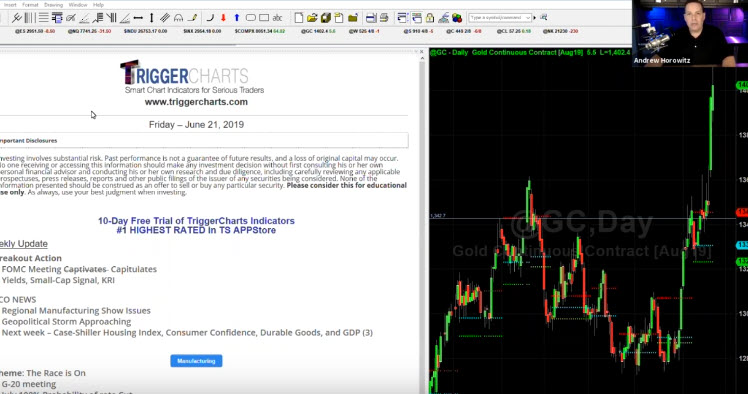Insert a blue up arrow
Image resolution: width=748 pixels, height=394 pixels.
[237, 18]
